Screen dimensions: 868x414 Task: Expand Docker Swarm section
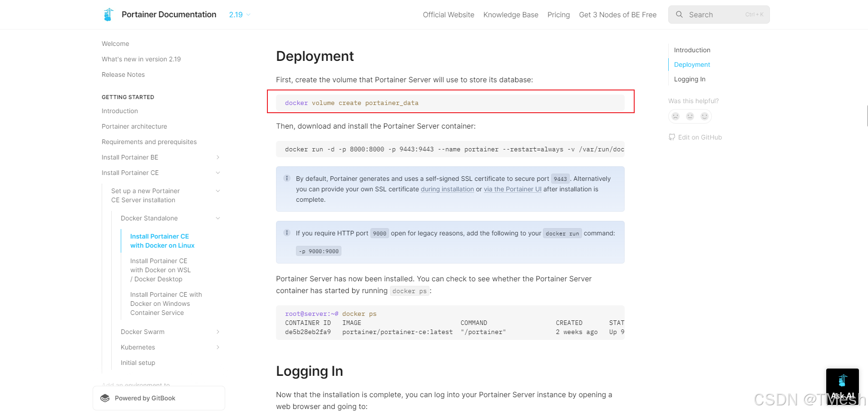(218, 332)
